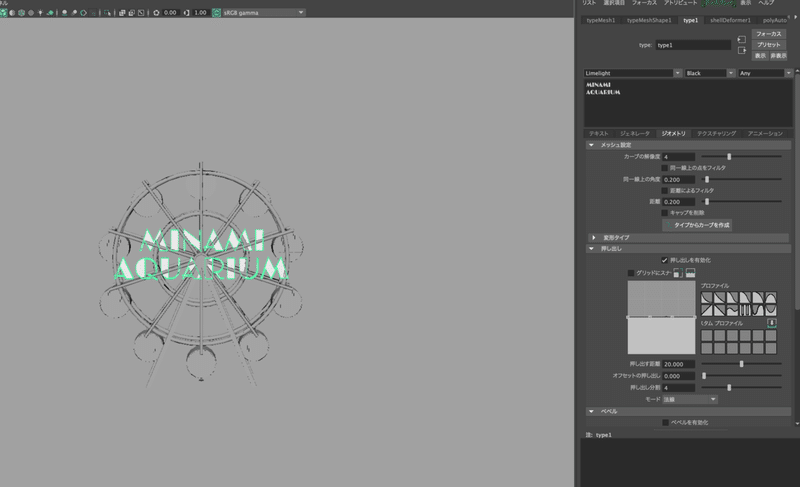Click the オフセットの押し出し slider handle
This screenshot has height=487, width=800.
pyautogui.click(x=704, y=376)
